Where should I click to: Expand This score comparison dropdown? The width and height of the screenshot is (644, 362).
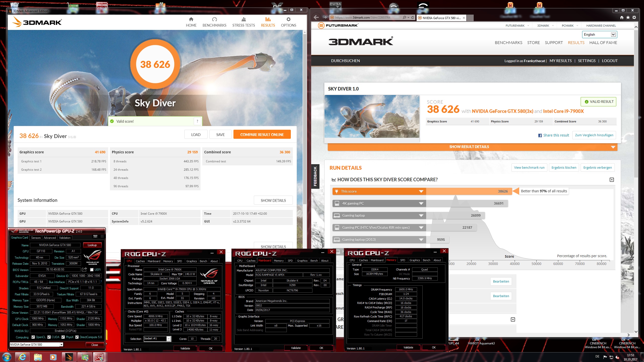[x=421, y=191]
